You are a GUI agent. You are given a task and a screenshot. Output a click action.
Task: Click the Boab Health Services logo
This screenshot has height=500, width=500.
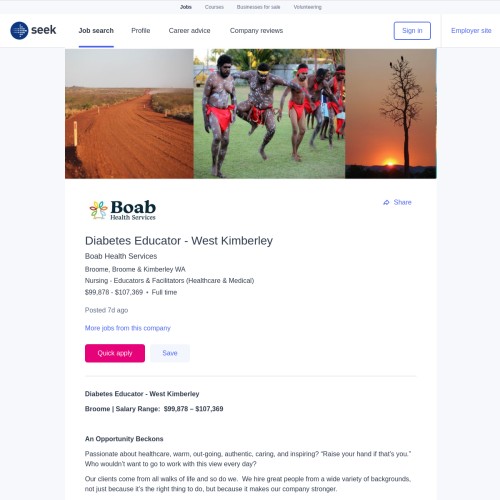click(x=123, y=210)
